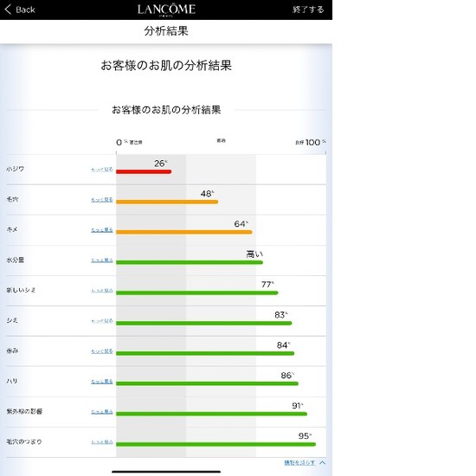Open もっと見る link for 赤み row

click(x=102, y=351)
